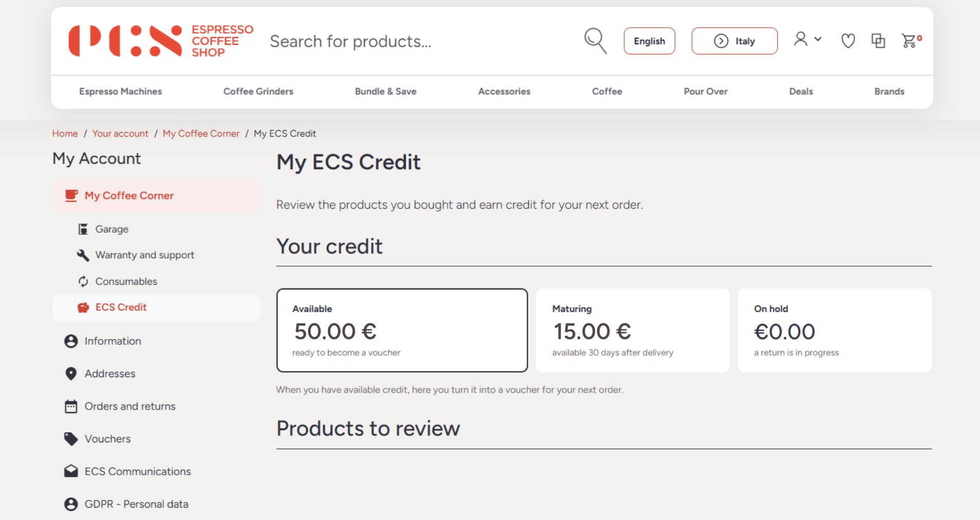Open the Pour Over menu

[705, 91]
